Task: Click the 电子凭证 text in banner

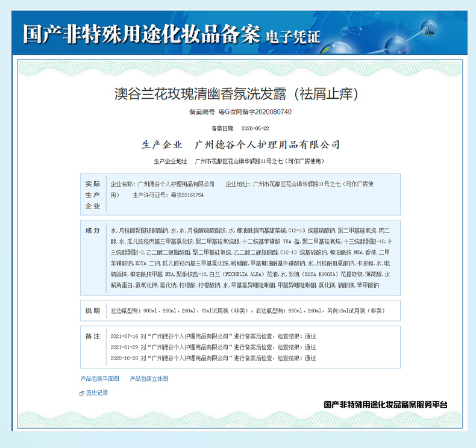Action: pyautogui.click(x=293, y=37)
